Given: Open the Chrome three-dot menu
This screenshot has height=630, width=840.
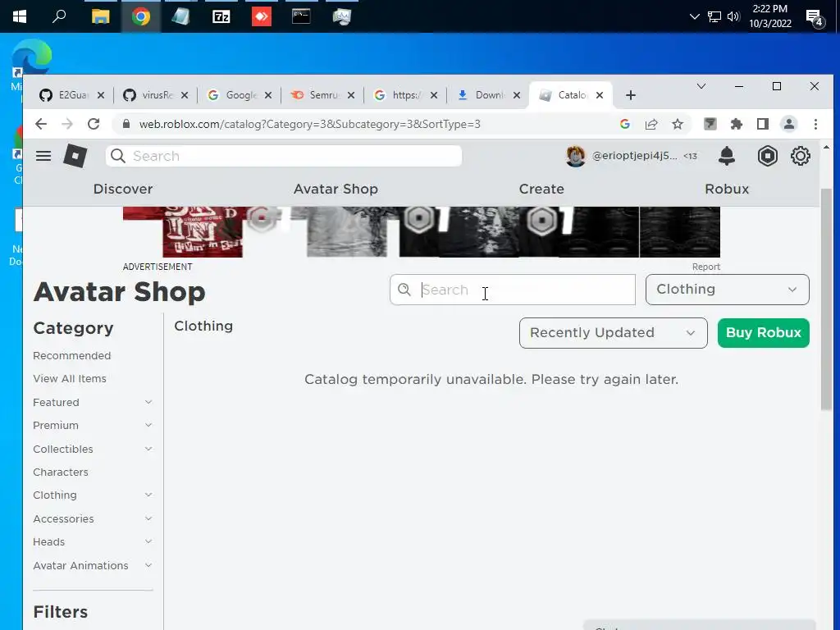Looking at the screenshot, I should (x=815, y=125).
